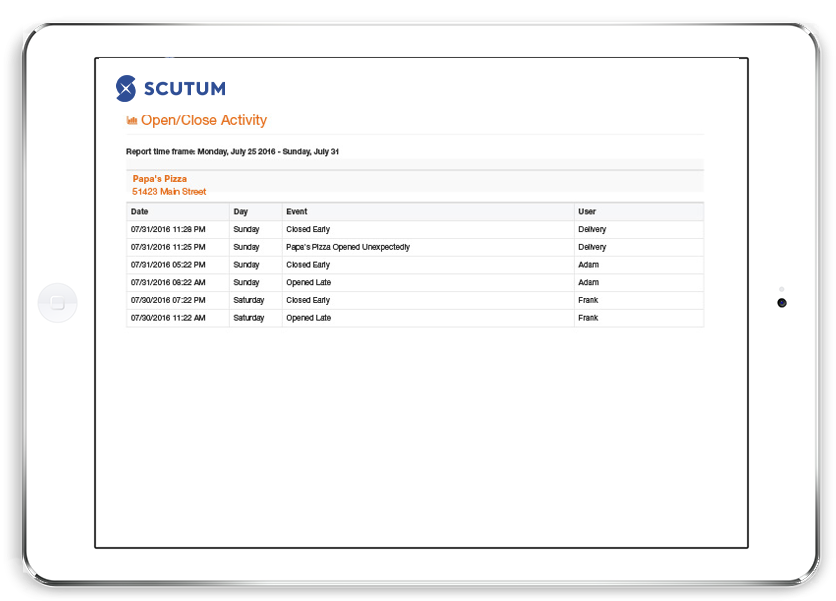Click the 07/30/2016 11:22 AM date cell
Screen dimensions: 836x601
(168, 318)
